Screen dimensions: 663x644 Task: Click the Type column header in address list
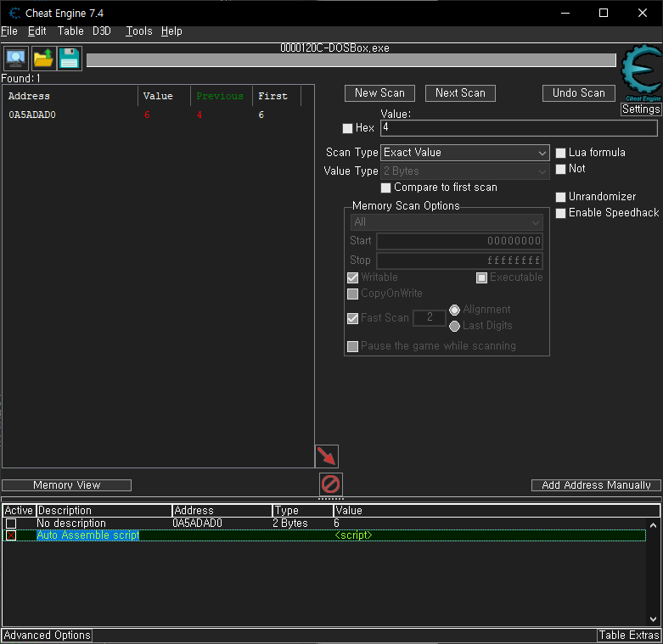pyautogui.click(x=302, y=511)
